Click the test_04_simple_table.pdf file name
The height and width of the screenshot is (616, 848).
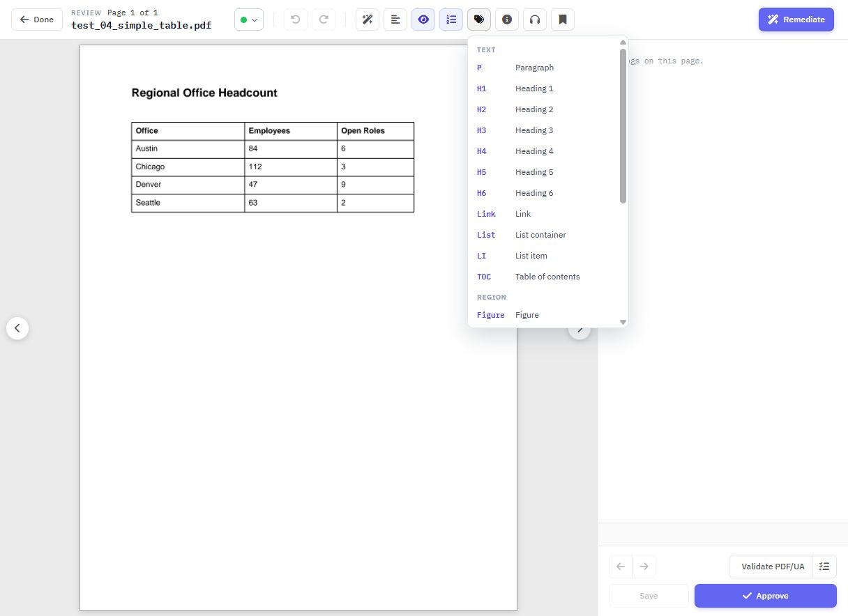click(142, 25)
